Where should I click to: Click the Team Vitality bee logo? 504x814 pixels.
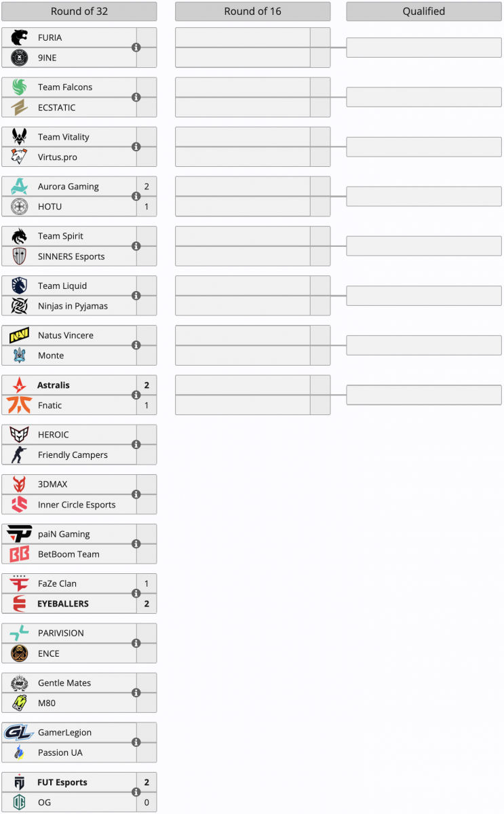(x=20, y=136)
